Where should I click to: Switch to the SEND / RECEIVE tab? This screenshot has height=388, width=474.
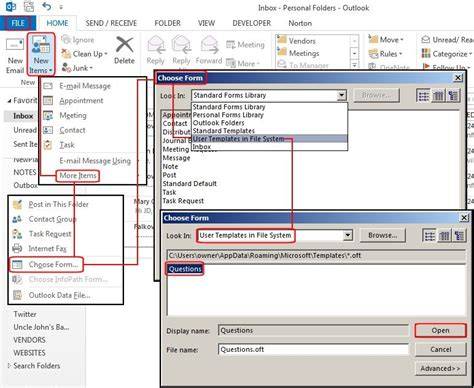click(x=111, y=23)
